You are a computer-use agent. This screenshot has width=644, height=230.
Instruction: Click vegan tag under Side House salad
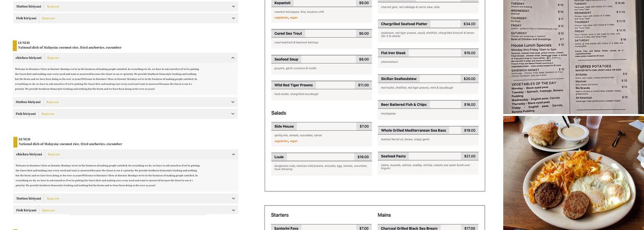click(x=293, y=141)
